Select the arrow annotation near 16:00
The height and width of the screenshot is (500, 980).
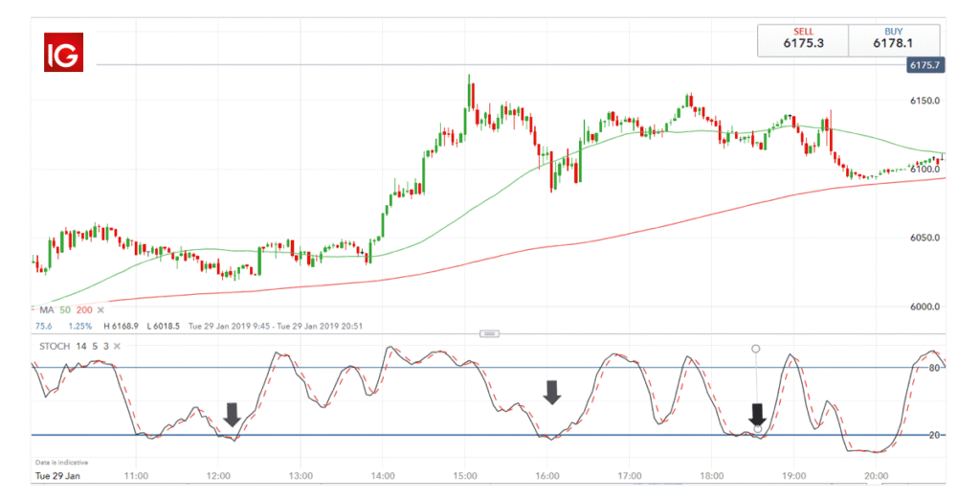tap(552, 391)
